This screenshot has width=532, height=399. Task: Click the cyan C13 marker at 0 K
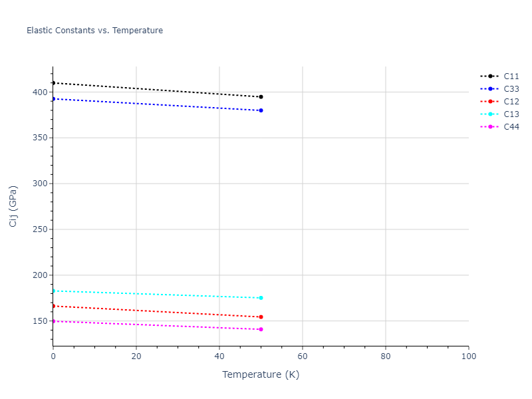53,291
